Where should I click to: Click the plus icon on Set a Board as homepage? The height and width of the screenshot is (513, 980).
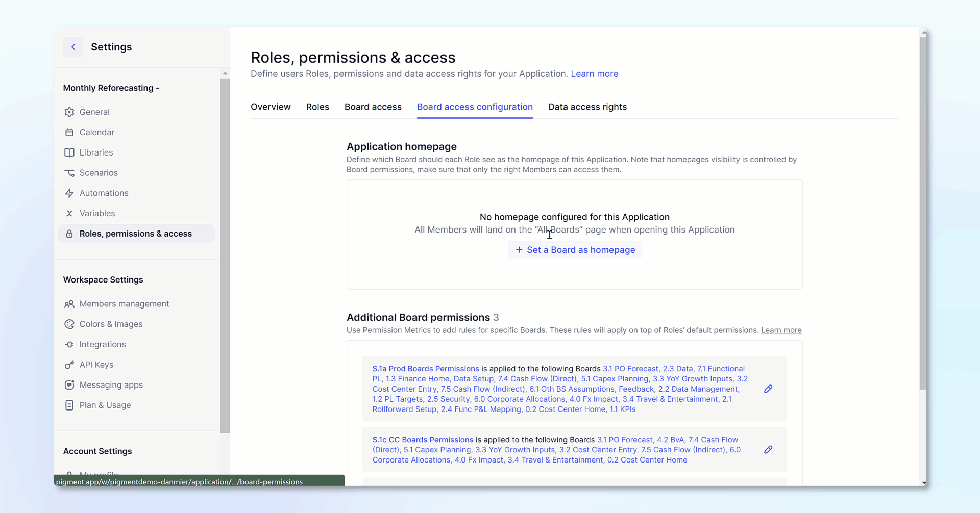click(x=519, y=250)
